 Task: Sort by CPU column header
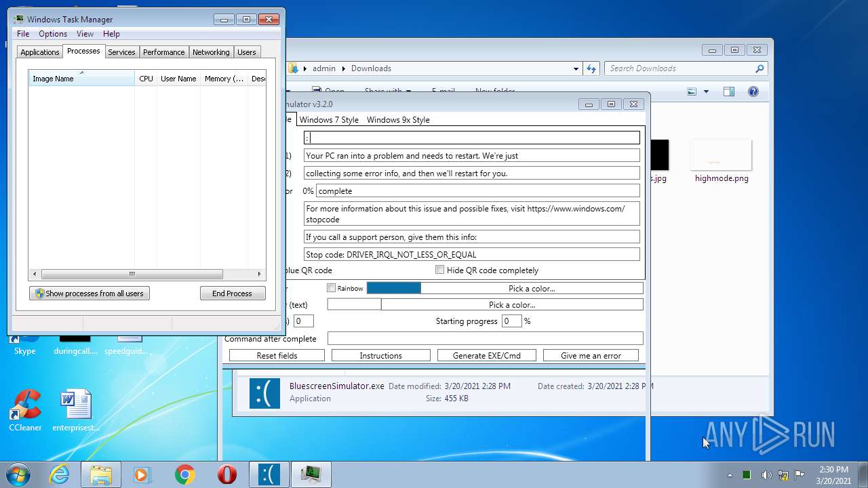146,79
